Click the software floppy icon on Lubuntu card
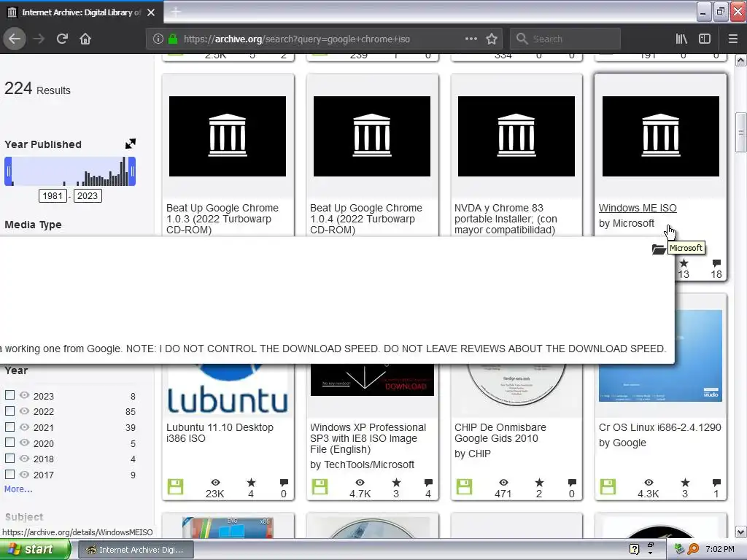 (175, 486)
